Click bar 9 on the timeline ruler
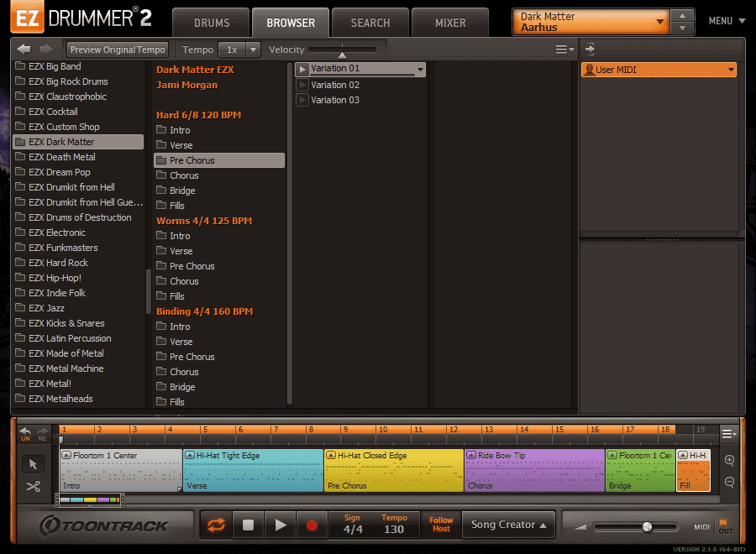Viewport: 756px width, 554px height. click(345, 430)
